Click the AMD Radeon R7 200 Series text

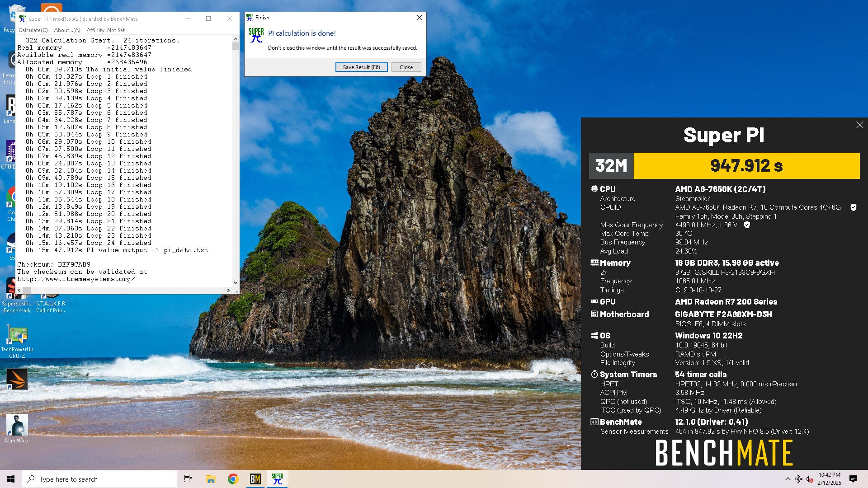pos(726,301)
